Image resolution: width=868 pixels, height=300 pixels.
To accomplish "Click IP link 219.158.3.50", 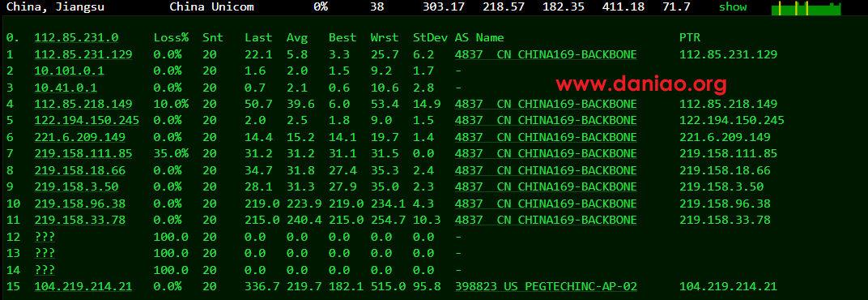I will (76, 186).
